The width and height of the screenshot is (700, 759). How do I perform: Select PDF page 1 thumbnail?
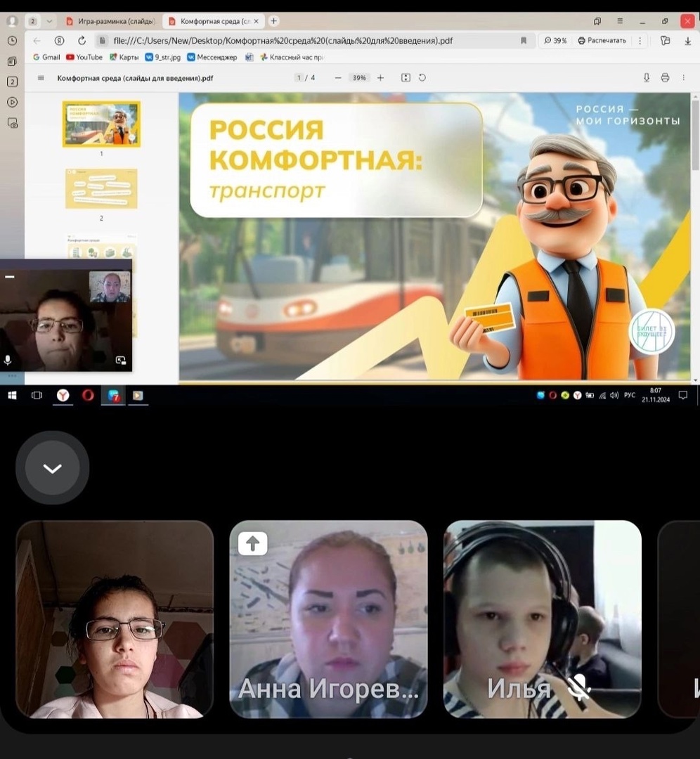point(101,124)
